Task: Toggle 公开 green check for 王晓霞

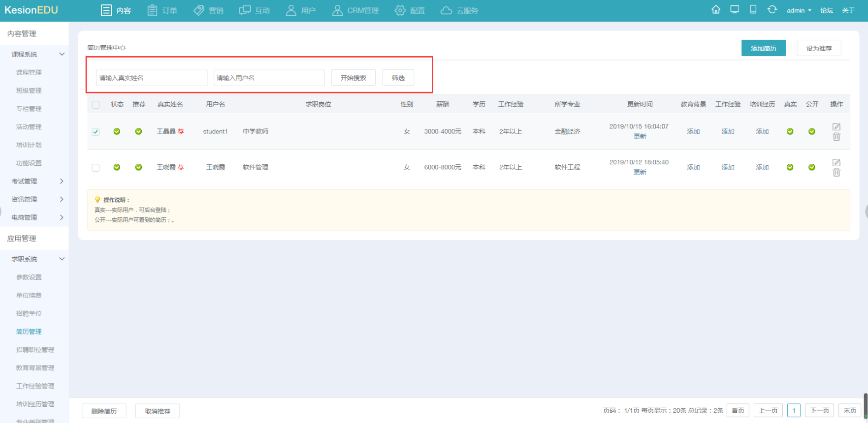Action: tap(812, 167)
